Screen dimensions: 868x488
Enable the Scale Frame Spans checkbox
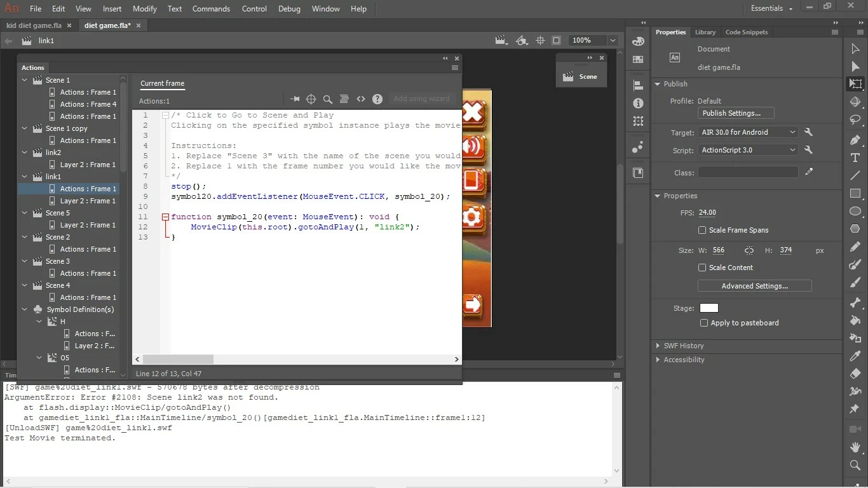click(x=702, y=230)
